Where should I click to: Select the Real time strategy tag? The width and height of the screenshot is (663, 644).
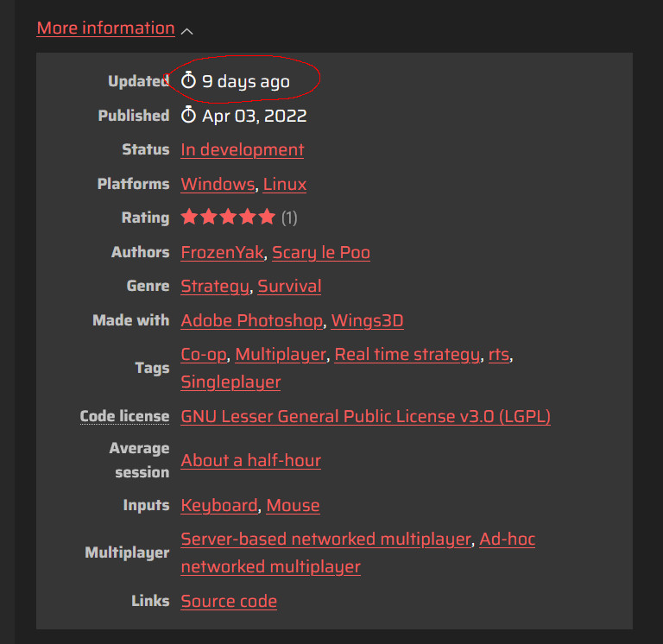[x=407, y=354]
